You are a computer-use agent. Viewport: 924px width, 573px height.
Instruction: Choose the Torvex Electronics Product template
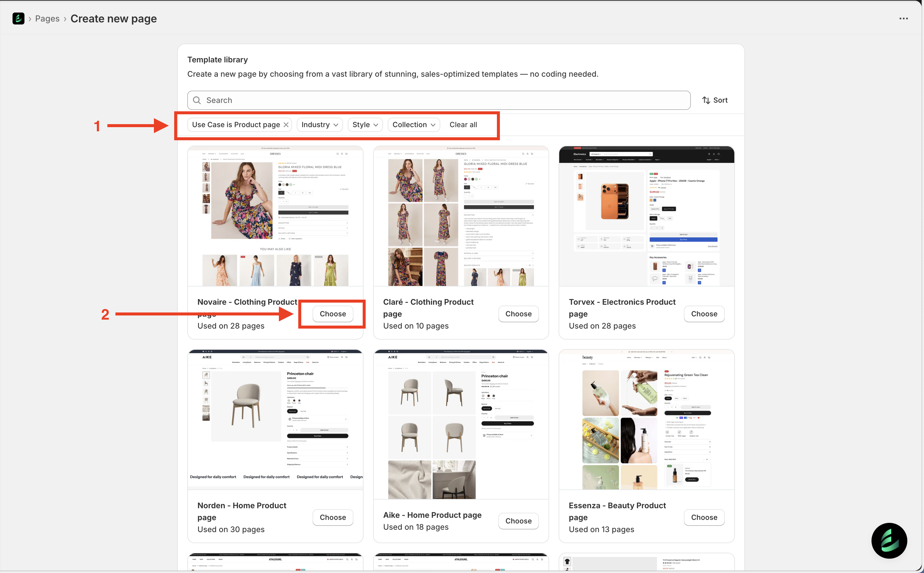click(704, 314)
